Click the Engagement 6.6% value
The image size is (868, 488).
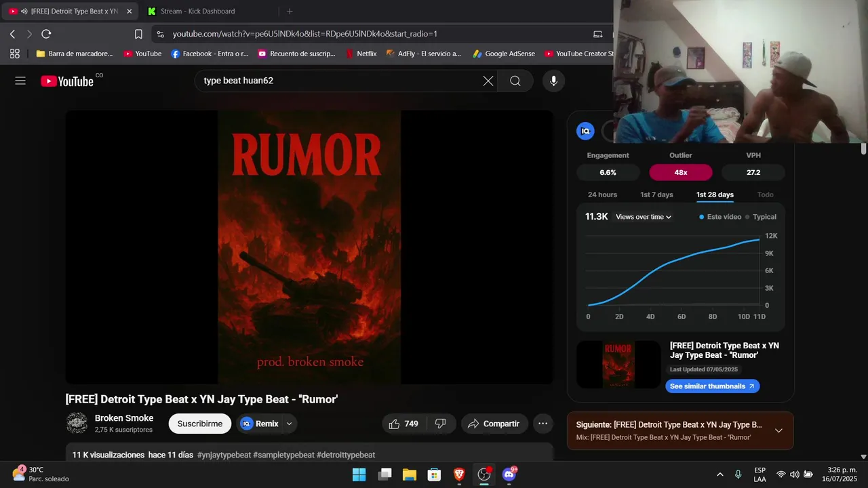pyautogui.click(x=608, y=172)
